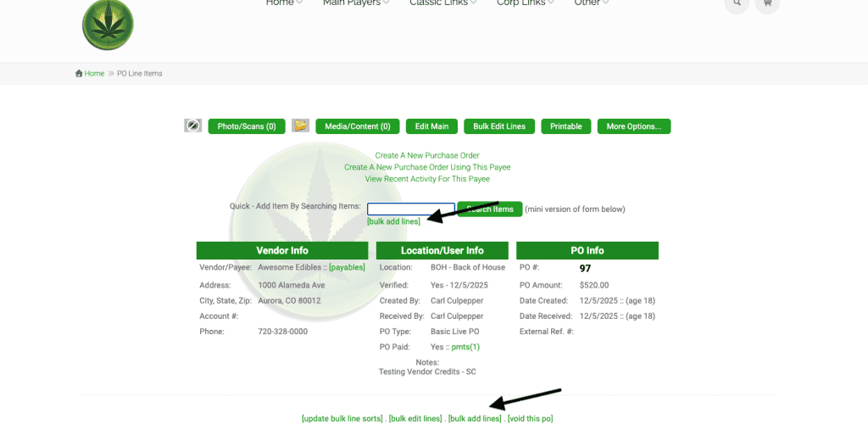The width and height of the screenshot is (868, 430).
Task: Click the camera icon beside Photo/Scans
Action: click(x=192, y=126)
